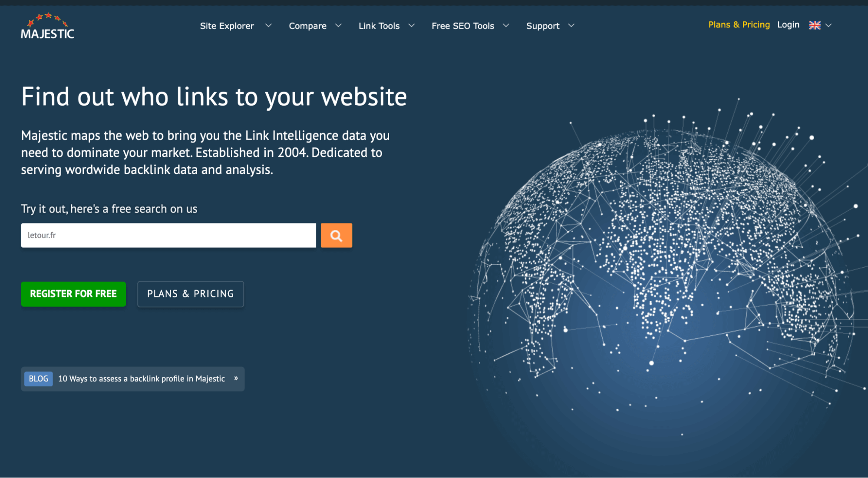Open the Link Tools menu
The image size is (868, 478).
pyautogui.click(x=379, y=26)
